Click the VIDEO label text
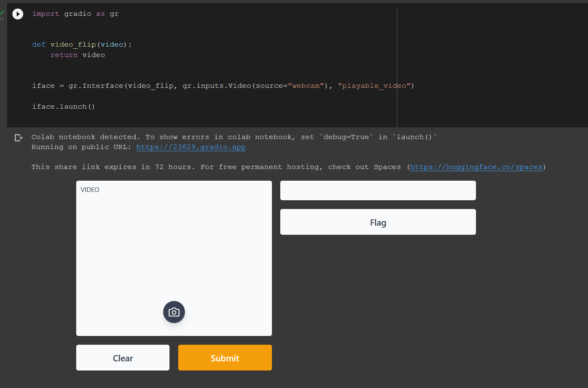 (90, 190)
